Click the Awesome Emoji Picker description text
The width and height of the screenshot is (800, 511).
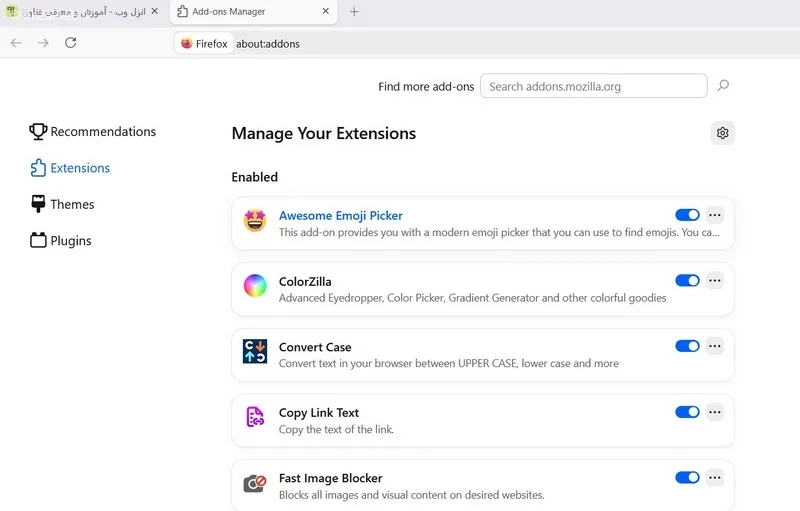499,233
